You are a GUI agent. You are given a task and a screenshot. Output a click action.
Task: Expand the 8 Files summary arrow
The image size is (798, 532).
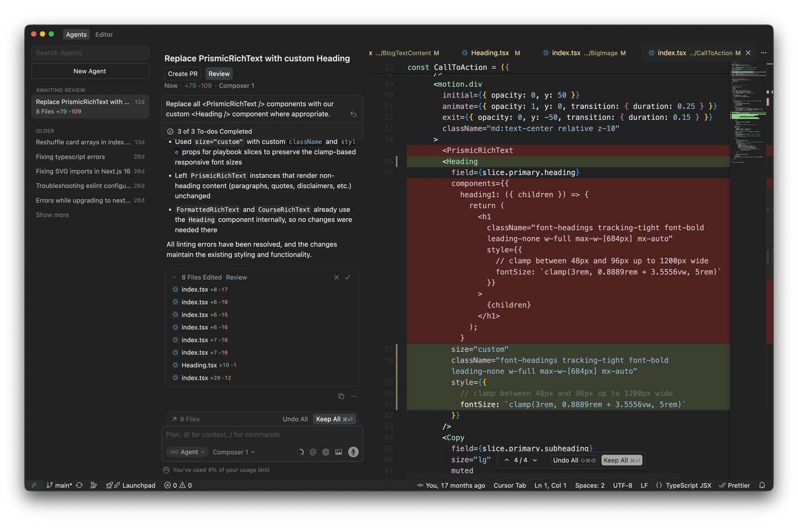coord(174,419)
